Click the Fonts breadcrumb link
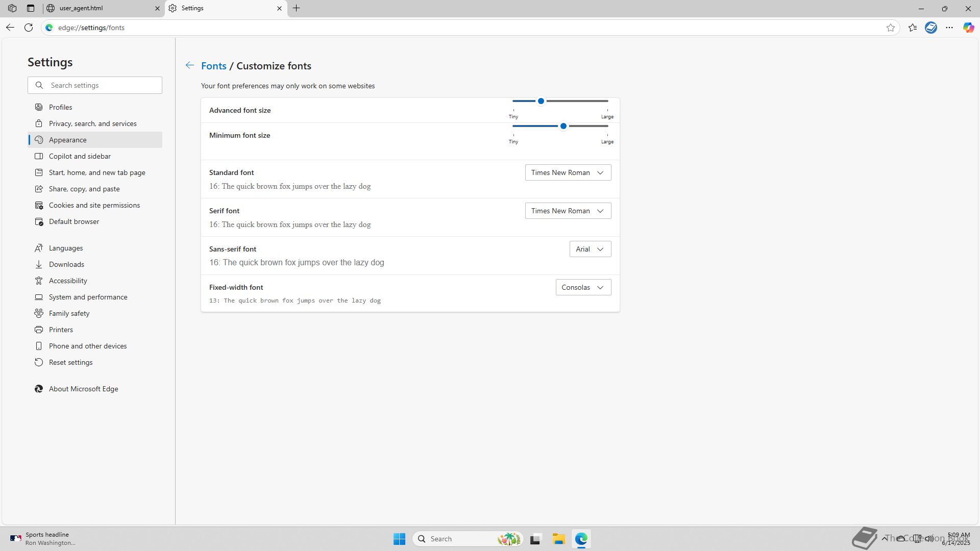Image resolution: width=980 pixels, height=551 pixels. pyautogui.click(x=213, y=66)
